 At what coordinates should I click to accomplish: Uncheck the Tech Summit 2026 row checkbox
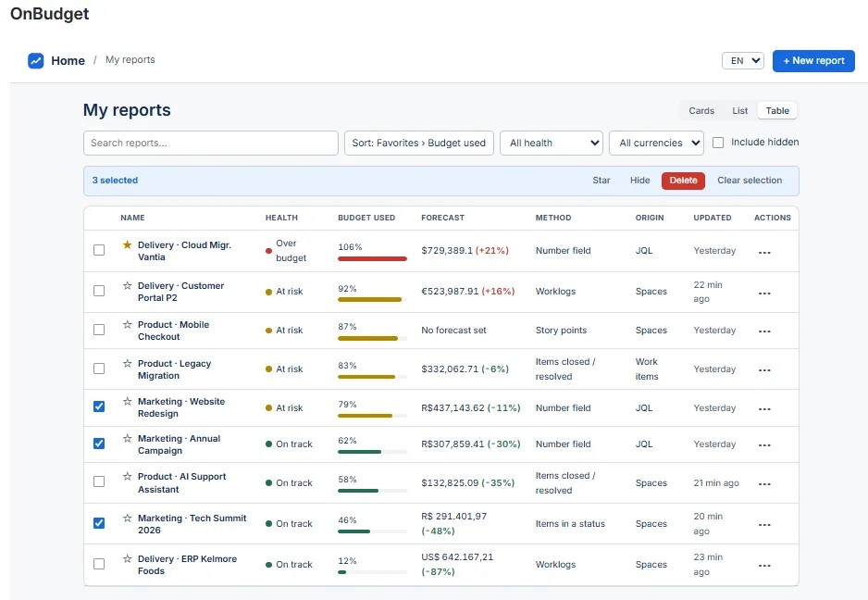pyautogui.click(x=99, y=523)
